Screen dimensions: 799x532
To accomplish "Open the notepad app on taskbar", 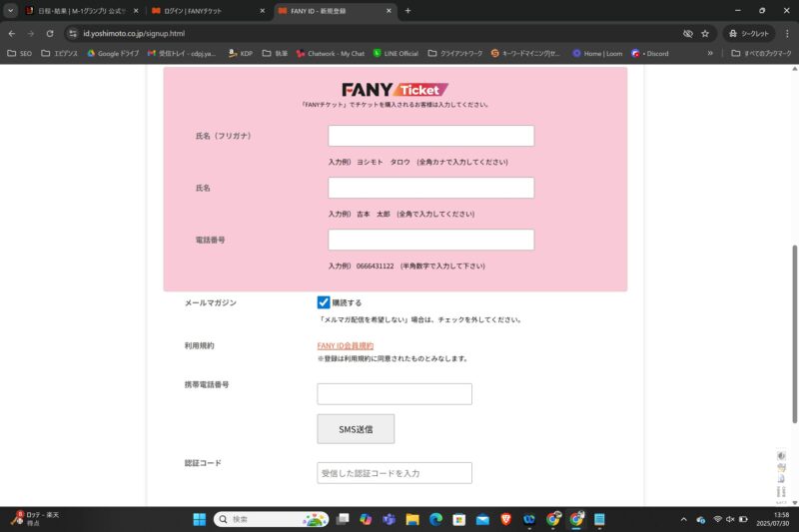I will pos(600,519).
